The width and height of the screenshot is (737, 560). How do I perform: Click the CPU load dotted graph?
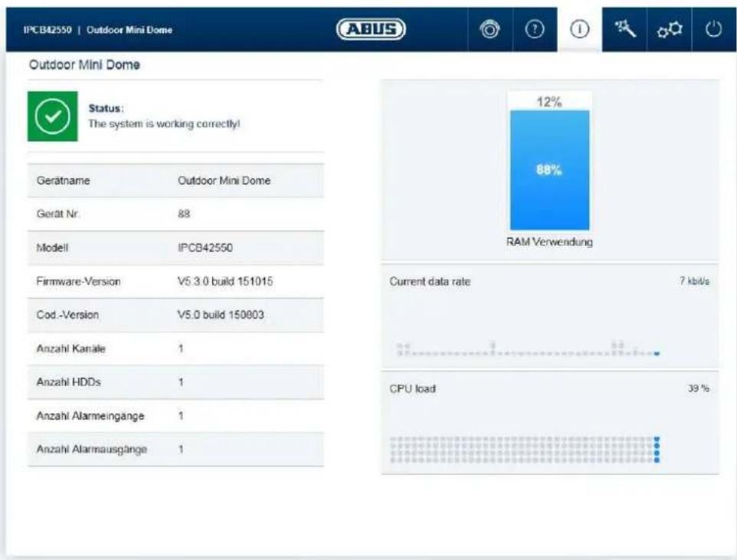pos(525,450)
